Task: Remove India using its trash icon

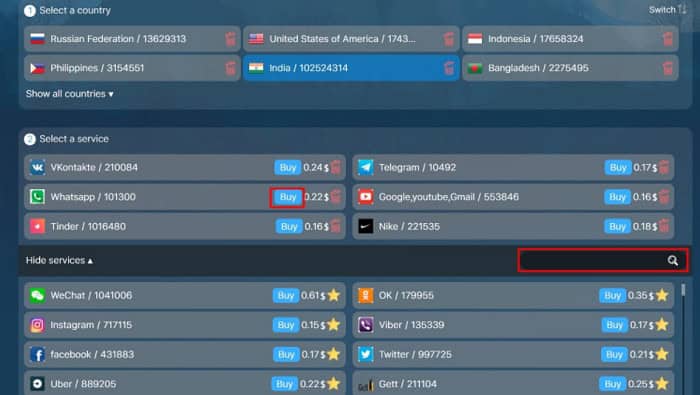Action: (x=449, y=68)
